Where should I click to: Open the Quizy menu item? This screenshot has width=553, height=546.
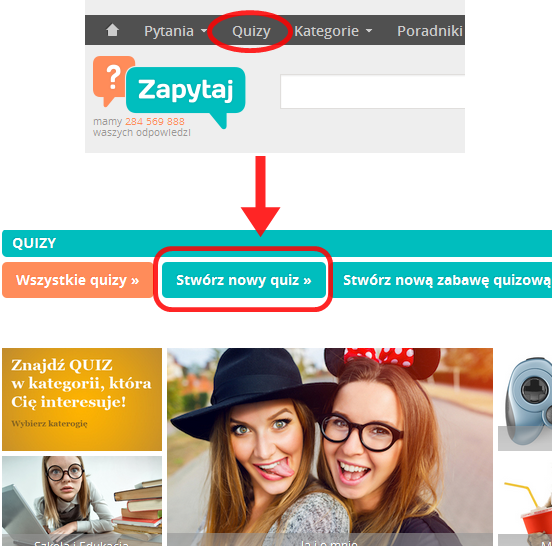point(251,31)
